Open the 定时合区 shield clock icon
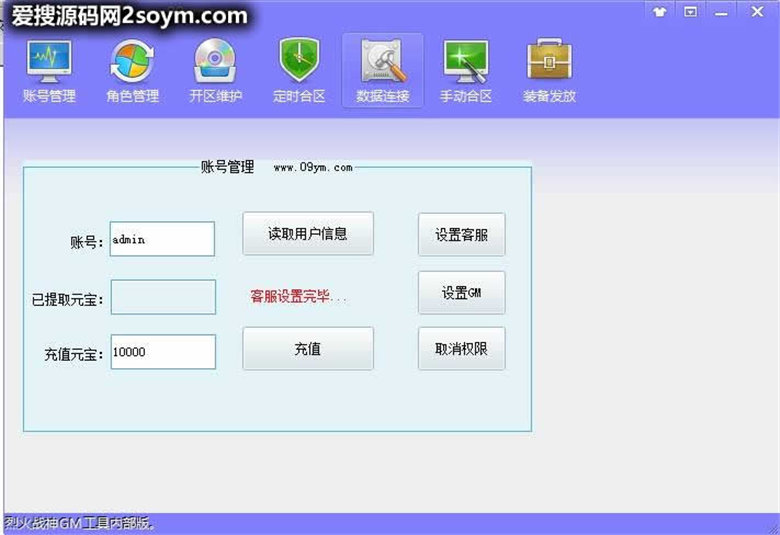The width and height of the screenshot is (780, 535). 299,71
